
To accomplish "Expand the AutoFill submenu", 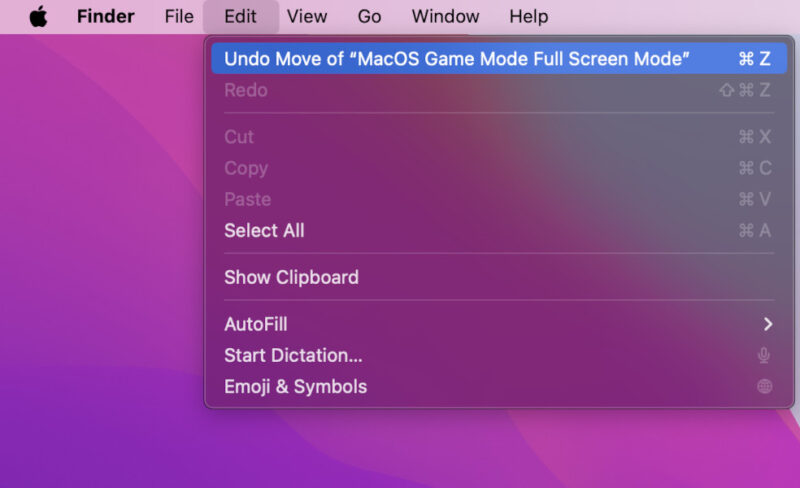I will tap(499, 324).
